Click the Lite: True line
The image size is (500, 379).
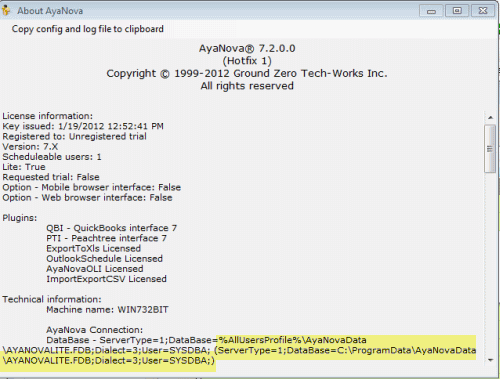coord(24,167)
